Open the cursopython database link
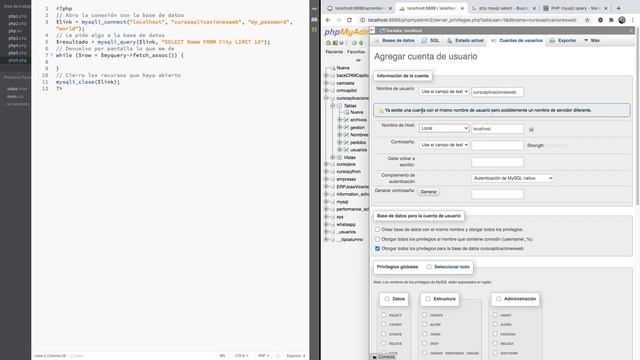Image resolution: width=640 pixels, height=360 pixels. [349, 172]
